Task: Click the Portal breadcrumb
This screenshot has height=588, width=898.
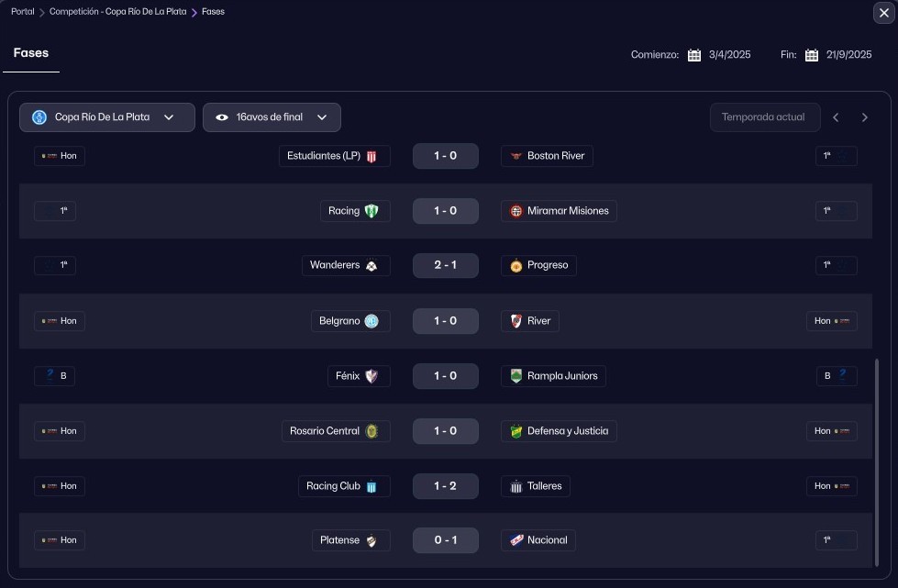Action: click(23, 12)
